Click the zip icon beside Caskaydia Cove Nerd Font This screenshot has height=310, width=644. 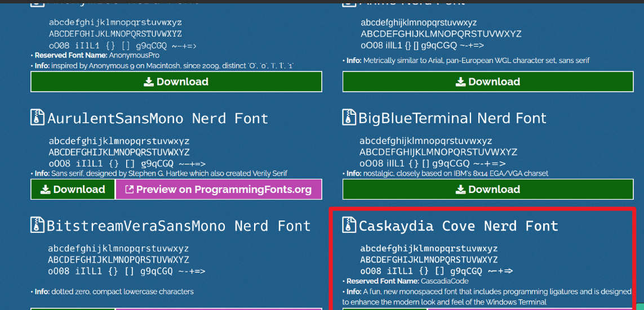349,224
